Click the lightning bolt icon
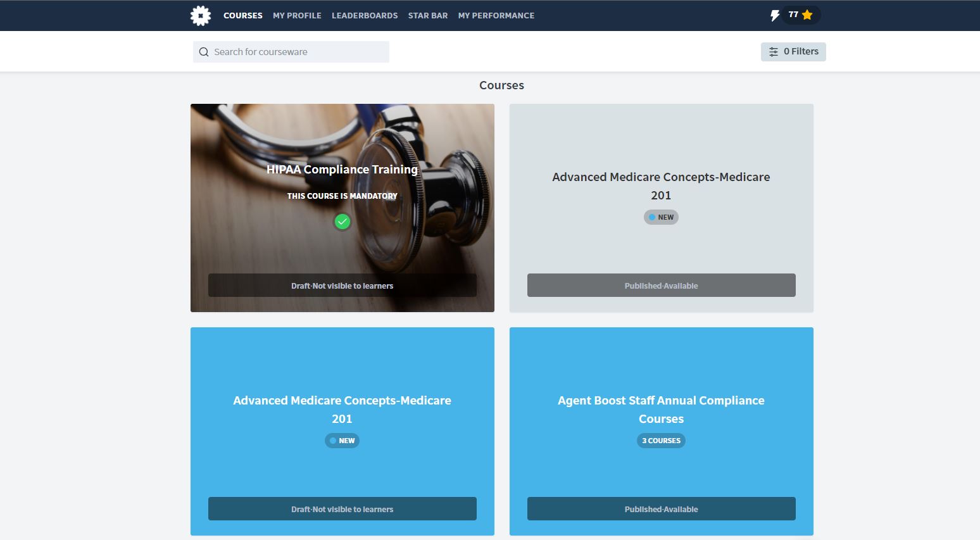980x540 pixels. coord(774,15)
